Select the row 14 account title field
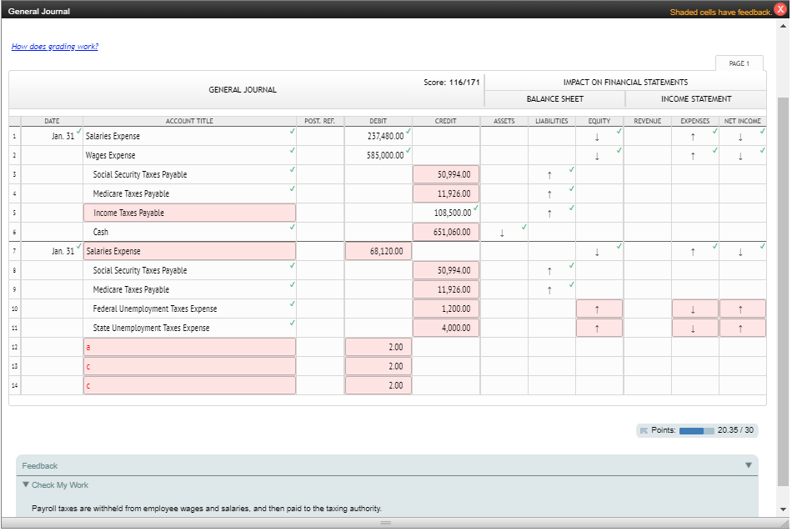This screenshot has width=792, height=532. pos(189,385)
